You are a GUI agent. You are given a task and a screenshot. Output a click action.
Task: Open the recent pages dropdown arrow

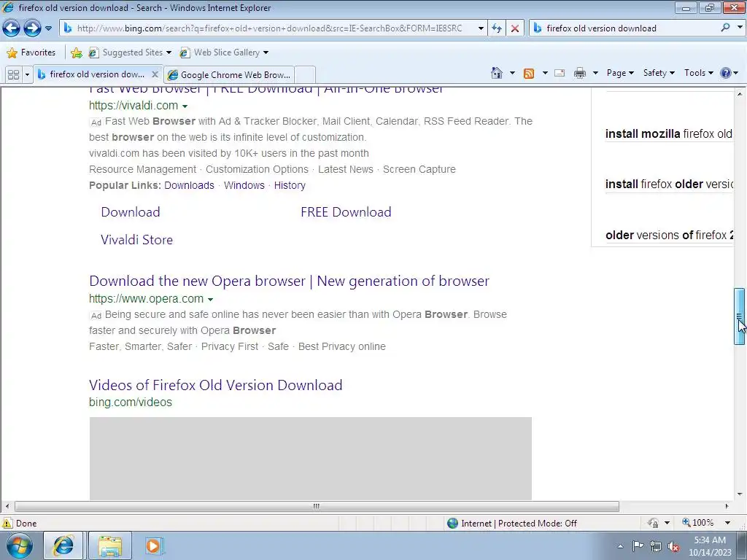click(x=48, y=28)
